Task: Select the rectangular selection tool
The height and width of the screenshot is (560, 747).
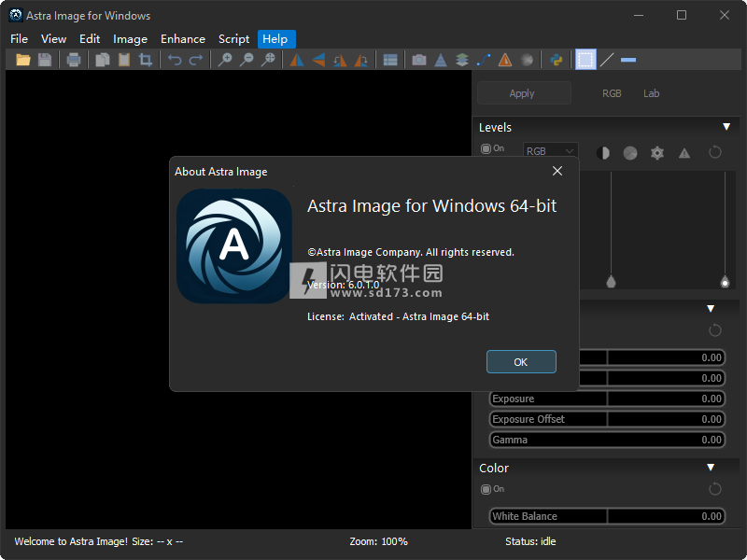Action: point(585,60)
